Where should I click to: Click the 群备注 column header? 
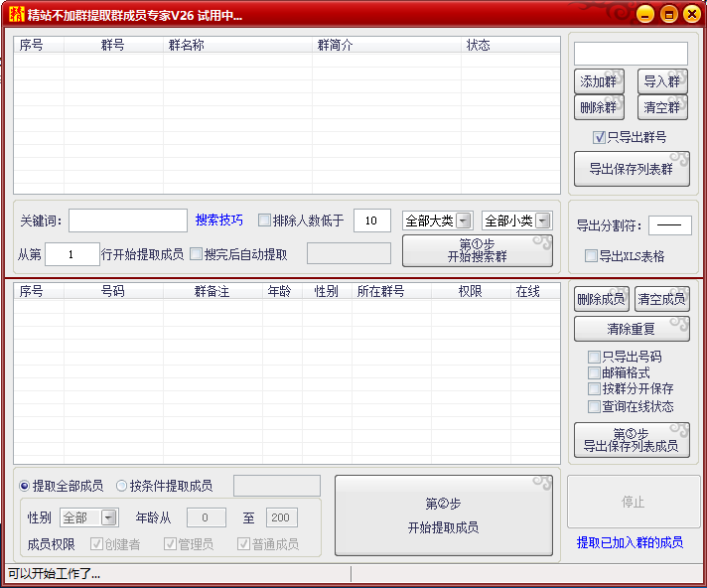(212, 291)
